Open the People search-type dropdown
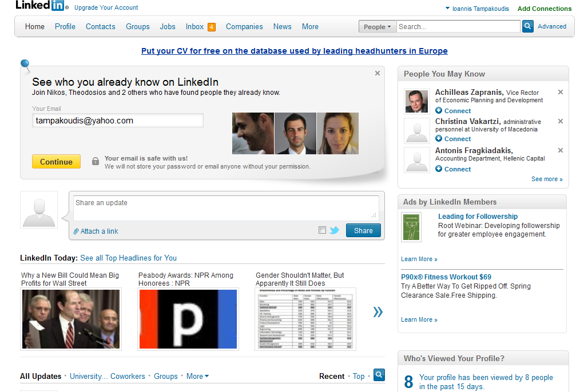576x392 pixels. coord(378,27)
